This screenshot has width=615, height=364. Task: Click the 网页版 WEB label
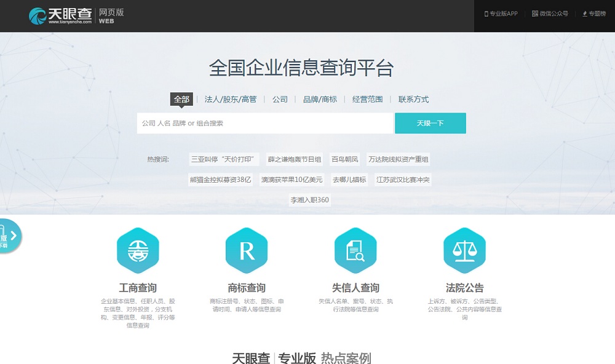[x=111, y=16]
